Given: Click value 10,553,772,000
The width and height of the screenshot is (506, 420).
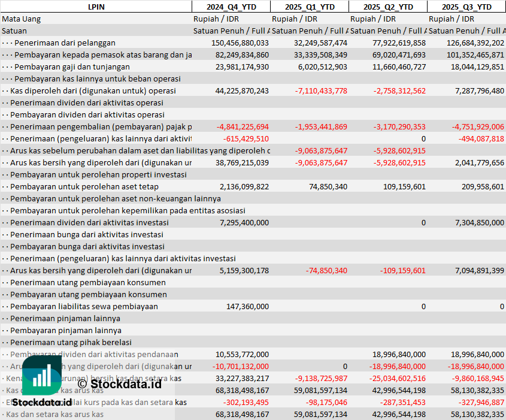Looking at the screenshot, I should pyautogui.click(x=242, y=355).
